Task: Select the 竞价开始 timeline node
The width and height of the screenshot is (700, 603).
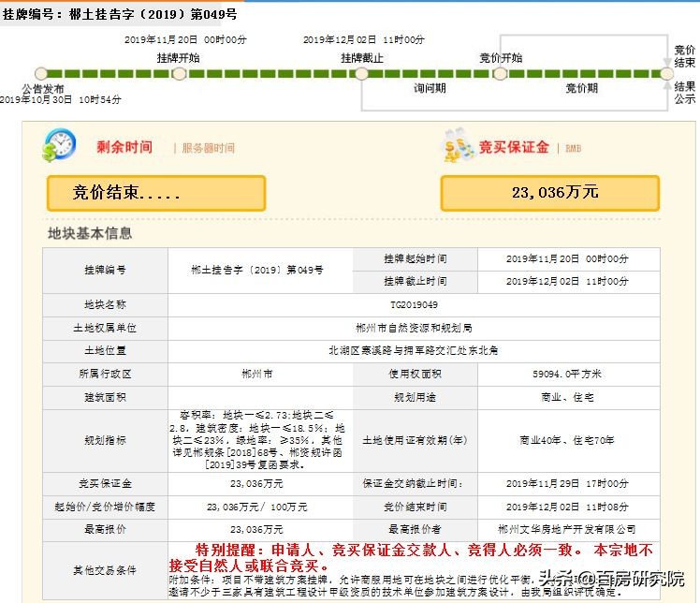Action: (x=500, y=73)
